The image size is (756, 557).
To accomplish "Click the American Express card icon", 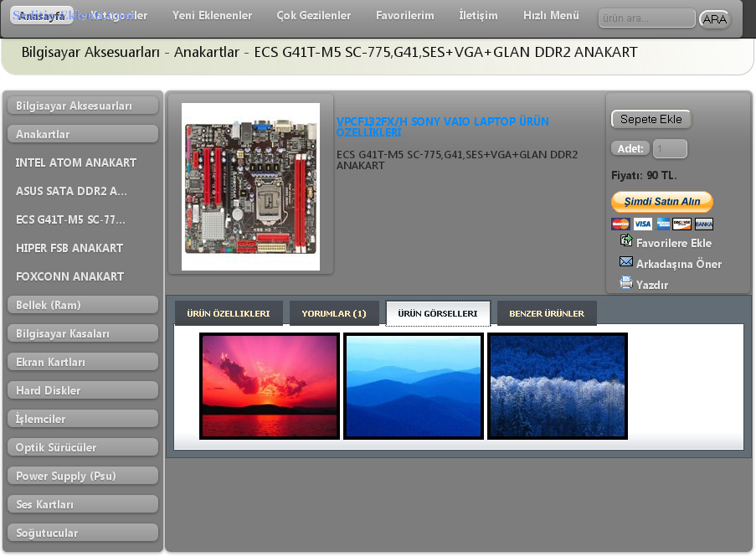I will pos(663,224).
